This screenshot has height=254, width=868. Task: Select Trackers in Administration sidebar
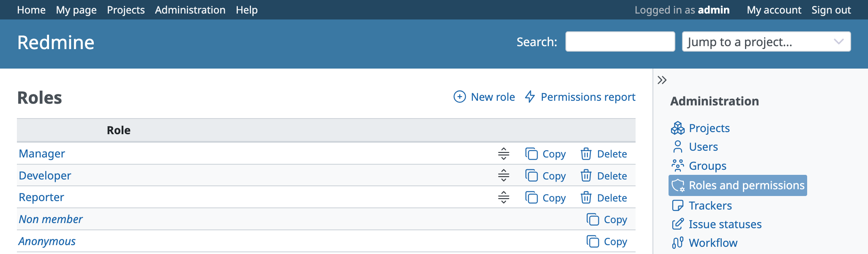(710, 206)
